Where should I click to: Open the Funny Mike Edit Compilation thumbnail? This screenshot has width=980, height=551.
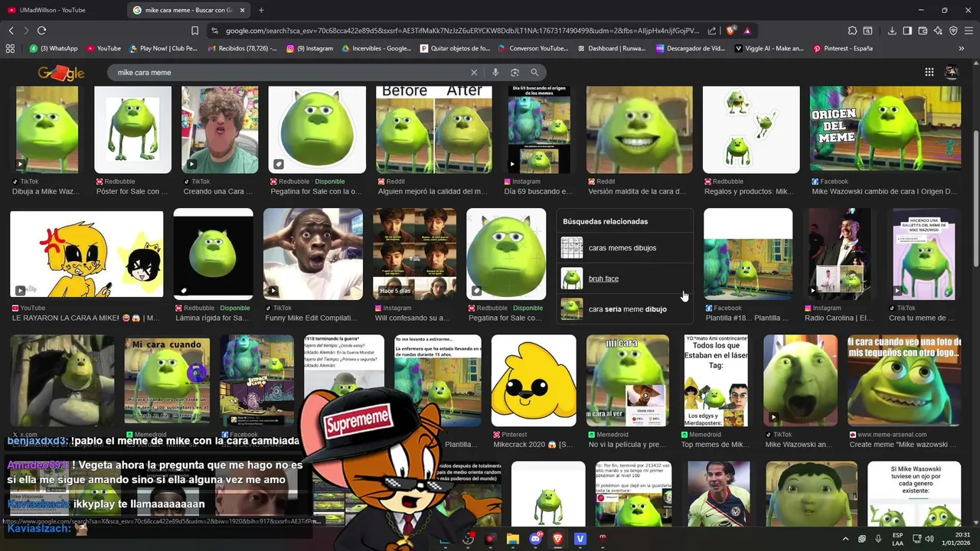(x=312, y=254)
